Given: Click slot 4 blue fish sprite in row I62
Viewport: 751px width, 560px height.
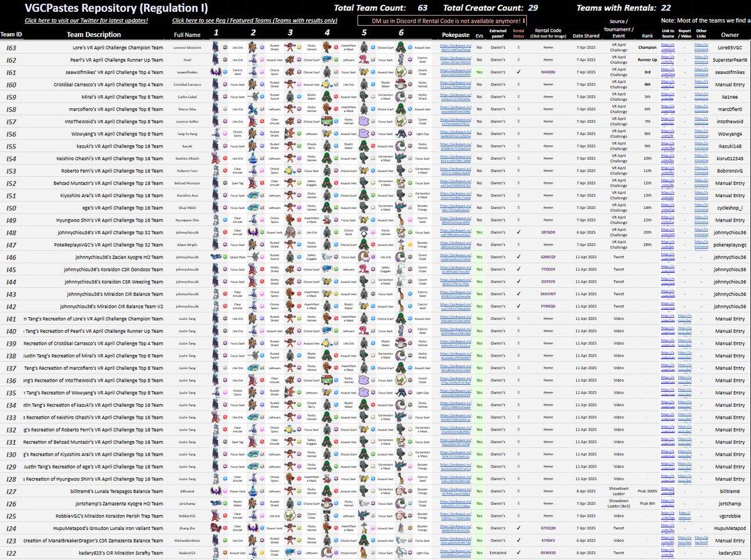Looking at the screenshot, I should coord(327,60).
